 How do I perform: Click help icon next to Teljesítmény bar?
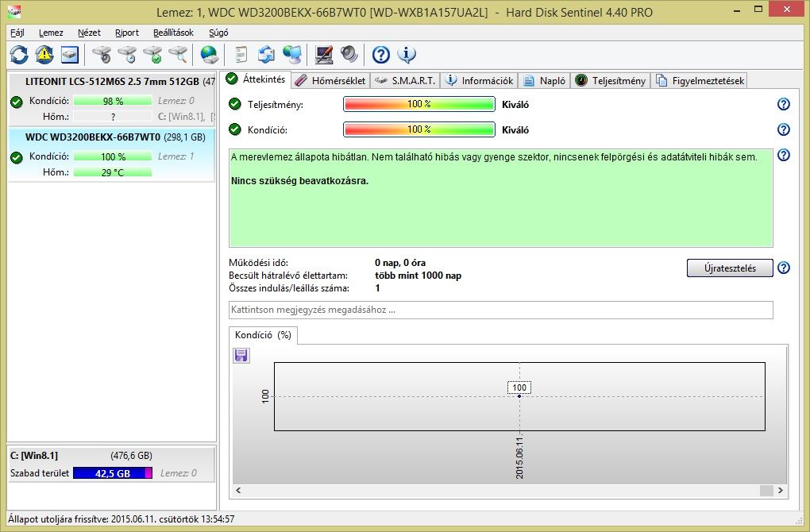pyautogui.click(x=784, y=104)
